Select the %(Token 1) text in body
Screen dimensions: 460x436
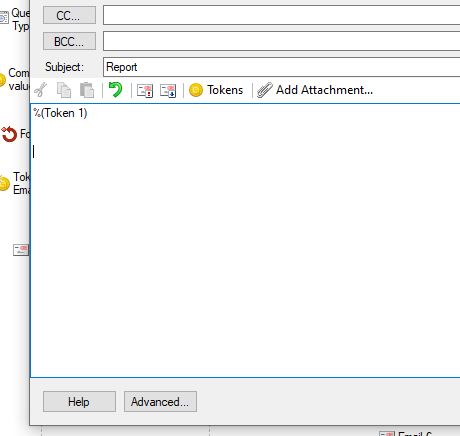[x=60, y=113]
